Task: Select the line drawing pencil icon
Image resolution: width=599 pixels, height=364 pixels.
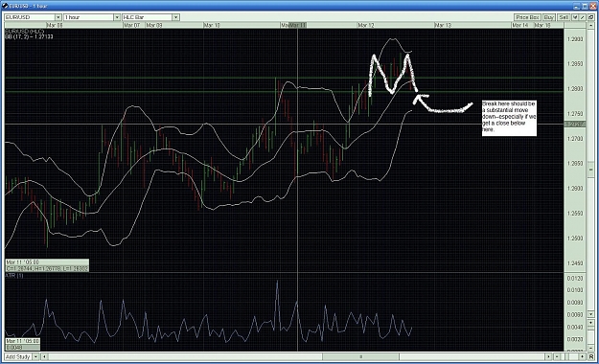Action: 582,17
